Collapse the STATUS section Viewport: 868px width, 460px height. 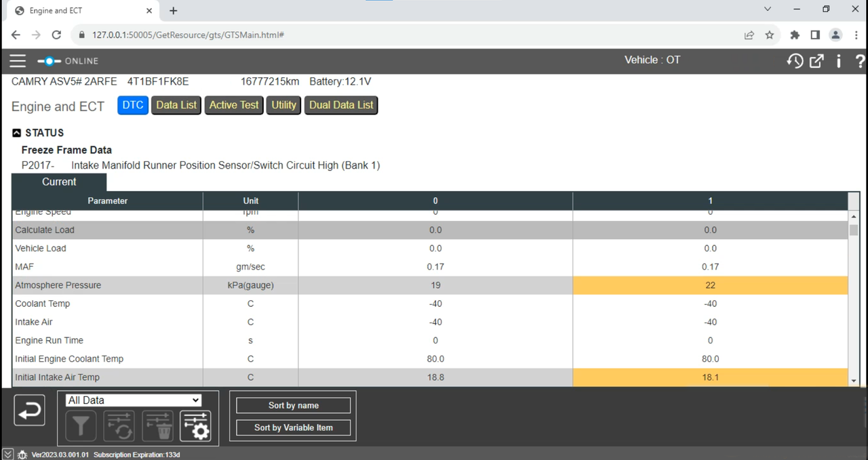(17, 133)
